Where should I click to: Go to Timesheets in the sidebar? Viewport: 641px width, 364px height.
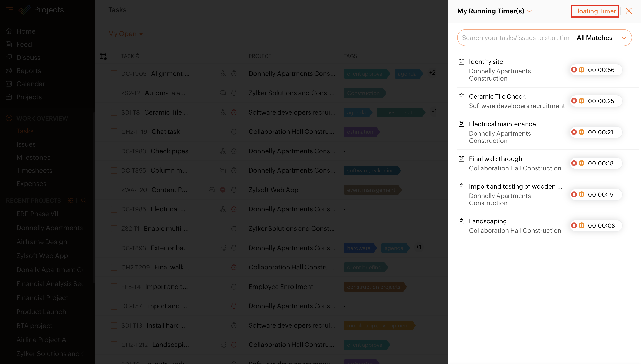pos(34,170)
